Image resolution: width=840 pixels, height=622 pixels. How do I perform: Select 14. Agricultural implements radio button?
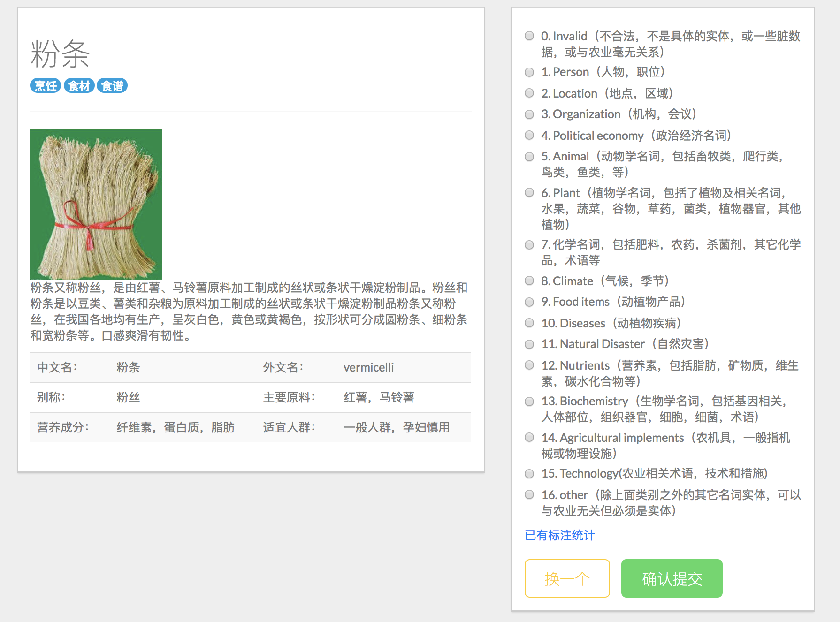[x=529, y=438]
